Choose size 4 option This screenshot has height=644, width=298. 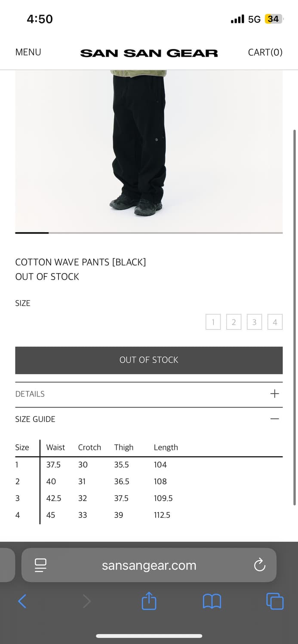coord(275,322)
